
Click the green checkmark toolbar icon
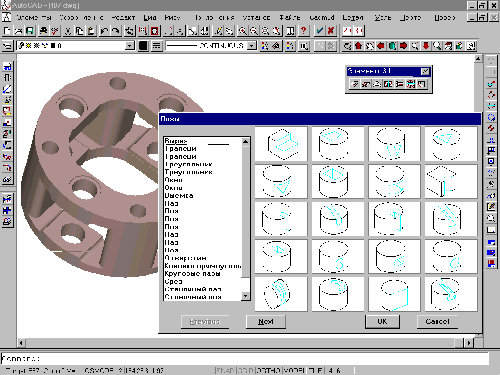tap(319, 31)
